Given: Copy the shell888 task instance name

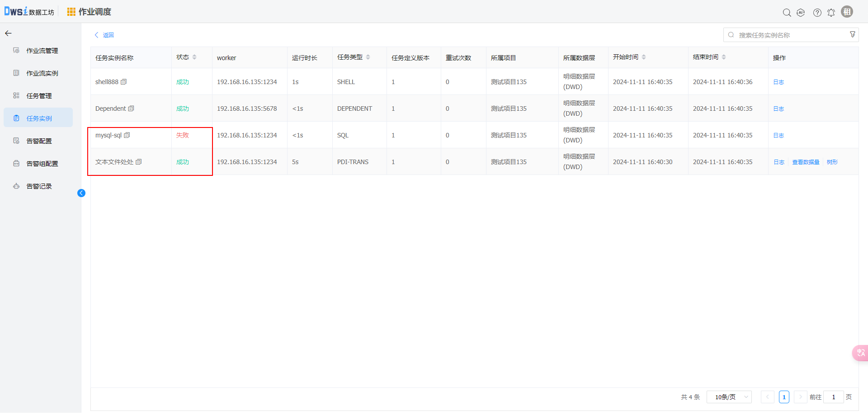Looking at the screenshot, I should (x=124, y=82).
